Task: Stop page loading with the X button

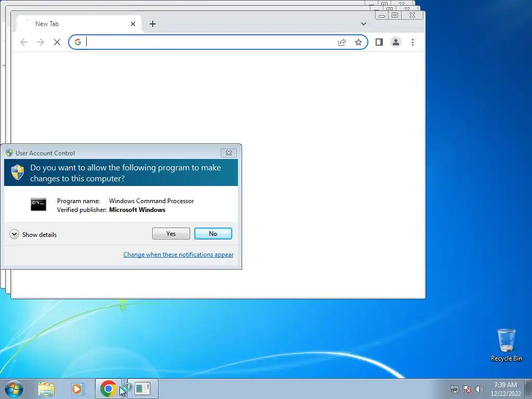Action: 57,42
